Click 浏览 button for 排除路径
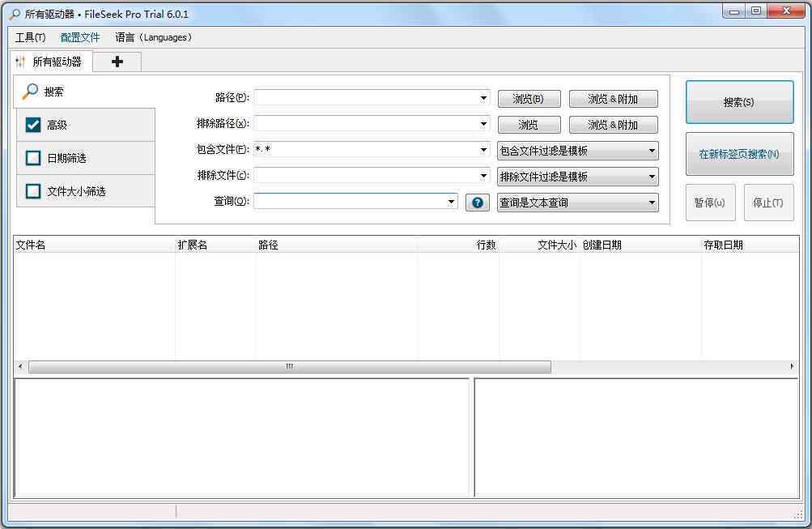 529,124
